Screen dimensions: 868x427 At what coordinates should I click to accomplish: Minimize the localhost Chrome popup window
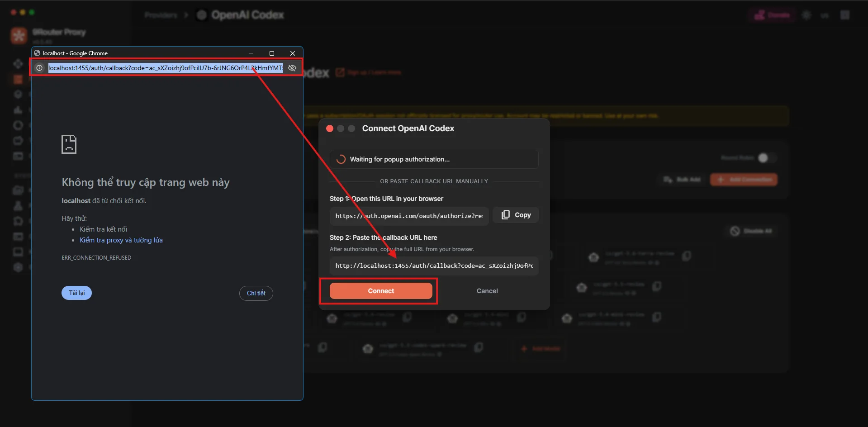[251, 53]
